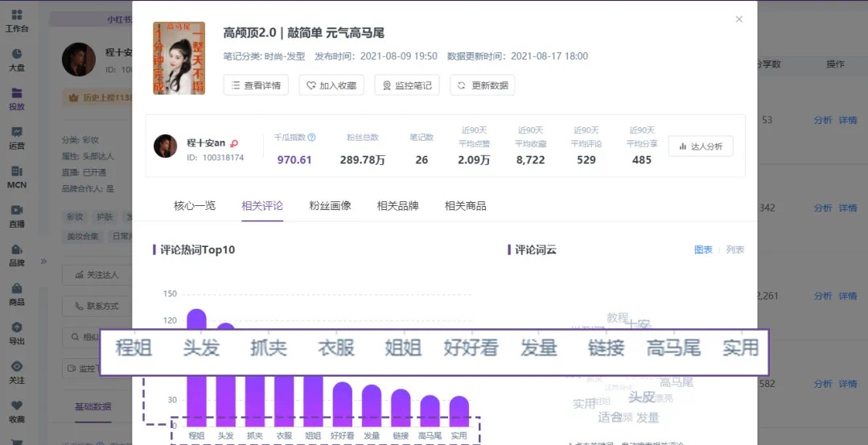
Task: Click the 查看详情 button
Action: click(256, 85)
